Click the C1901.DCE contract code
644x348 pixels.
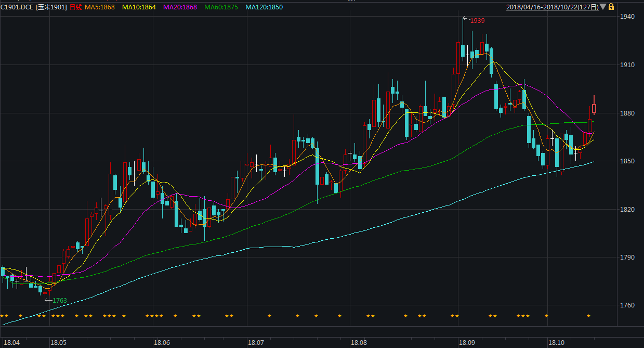(17, 7)
